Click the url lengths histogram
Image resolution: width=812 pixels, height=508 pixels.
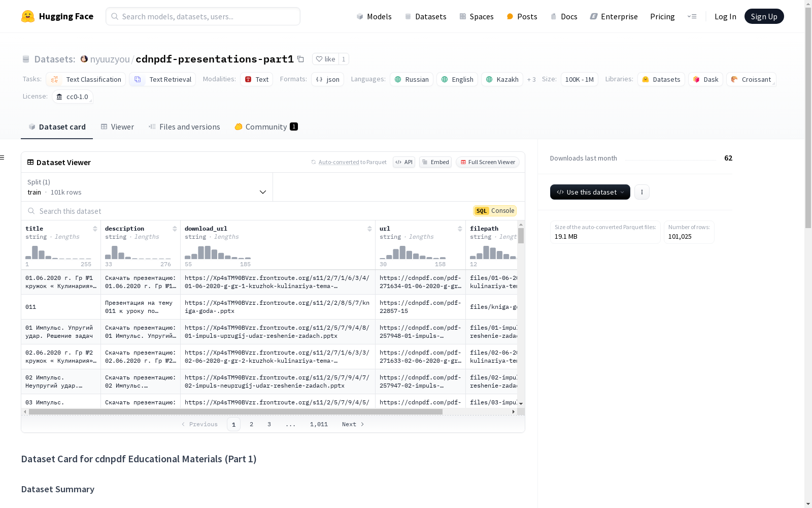[413, 252]
